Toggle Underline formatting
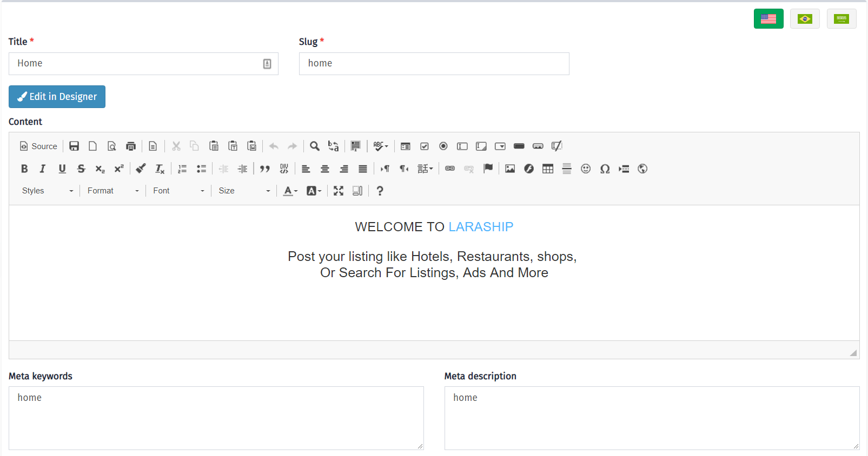Image resolution: width=868 pixels, height=456 pixels. click(x=62, y=169)
